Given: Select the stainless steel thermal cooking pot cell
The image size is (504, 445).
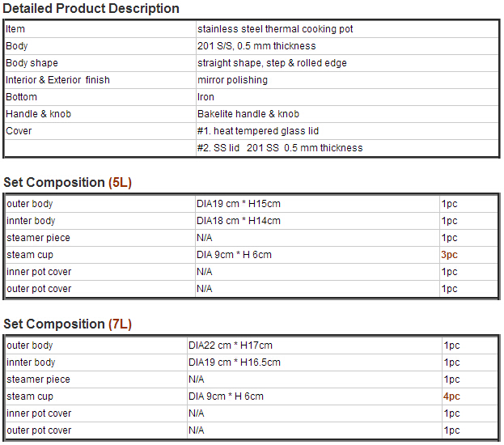Looking at the screenshot, I should 347,29.
